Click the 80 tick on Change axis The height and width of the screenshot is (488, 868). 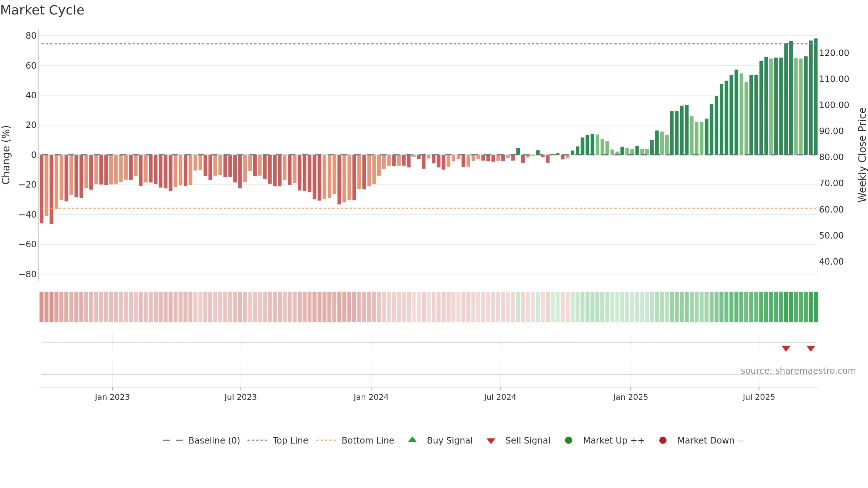[31, 36]
